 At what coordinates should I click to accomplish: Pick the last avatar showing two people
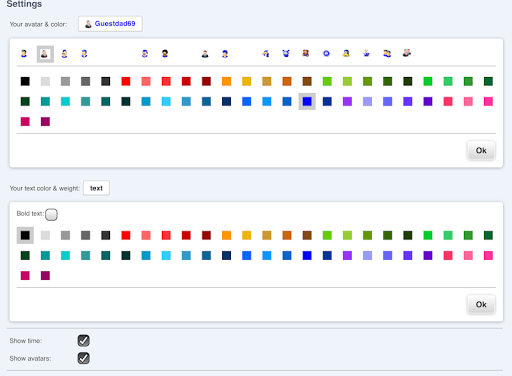[x=407, y=53]
